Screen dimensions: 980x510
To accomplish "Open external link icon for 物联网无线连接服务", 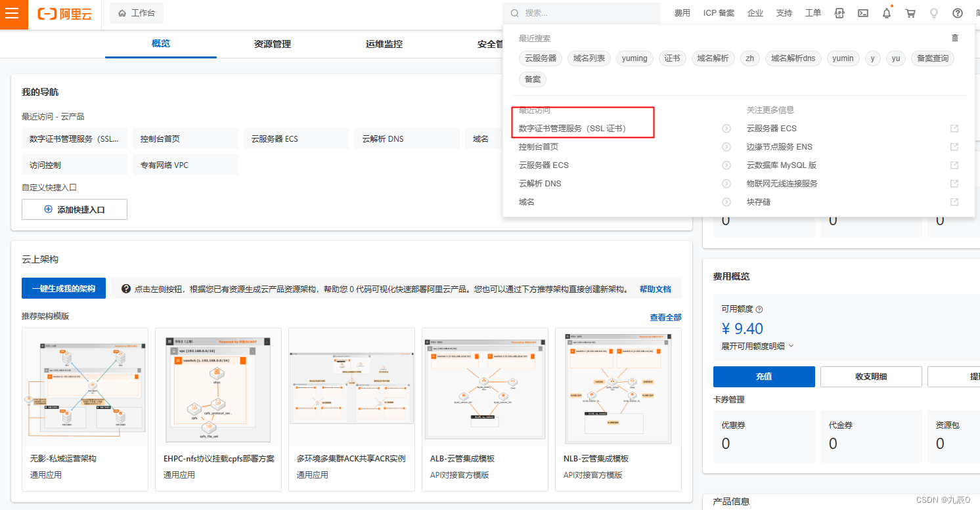I will click(x=954, y=184).
